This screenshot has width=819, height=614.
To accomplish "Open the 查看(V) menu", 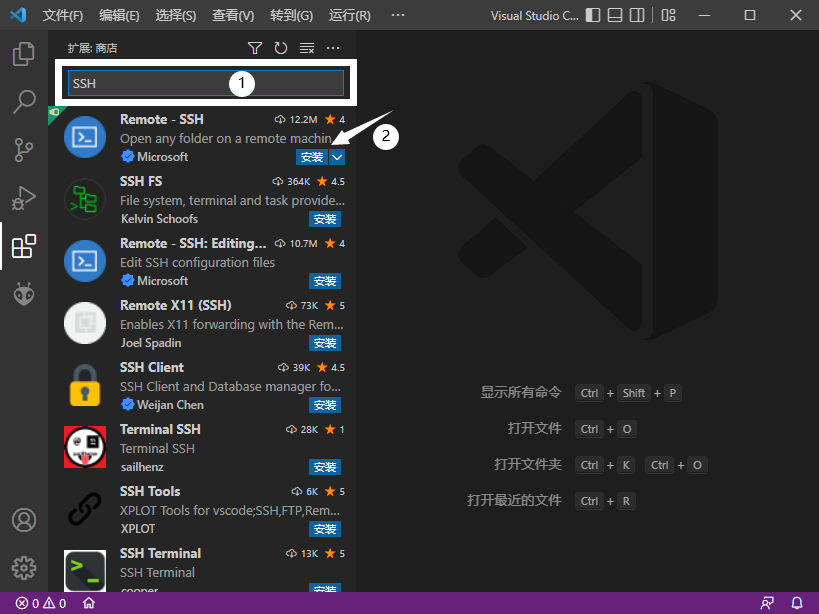I will tap(233, 15).
